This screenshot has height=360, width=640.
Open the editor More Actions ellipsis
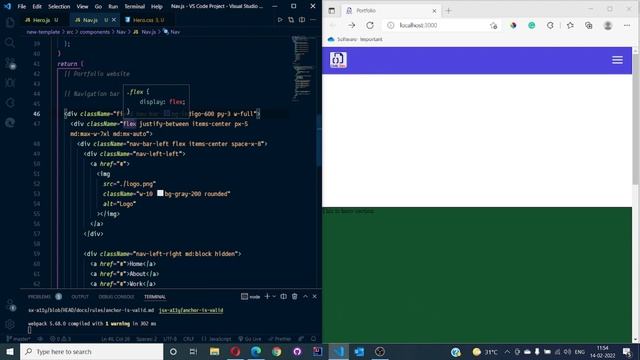[x=313, y=20]
